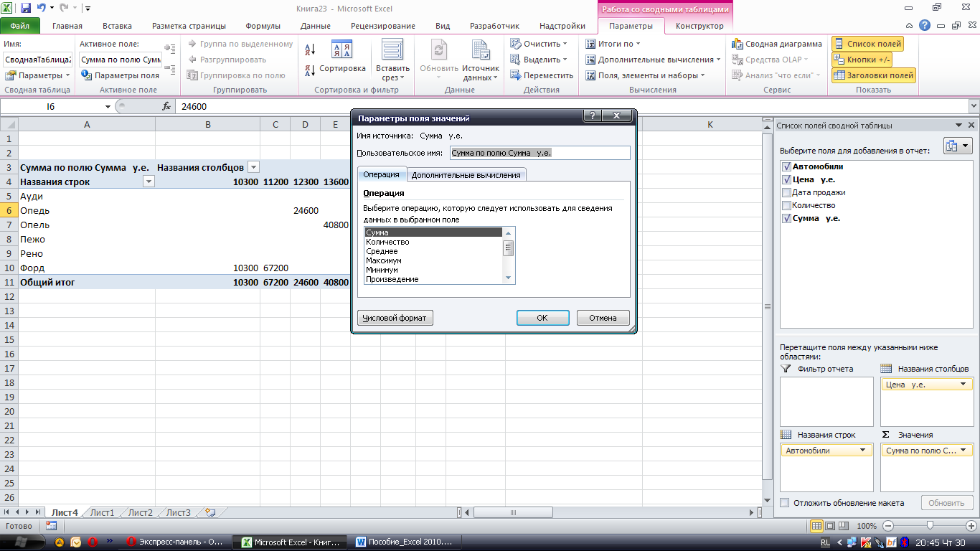Switch to Главная ribbon tab
The image size is (980, 551).
67,26
